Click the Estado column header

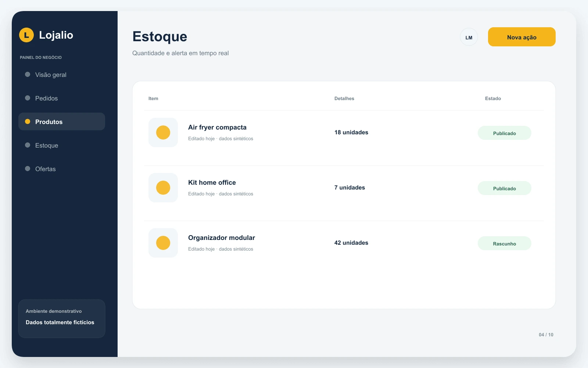(493, 99)
